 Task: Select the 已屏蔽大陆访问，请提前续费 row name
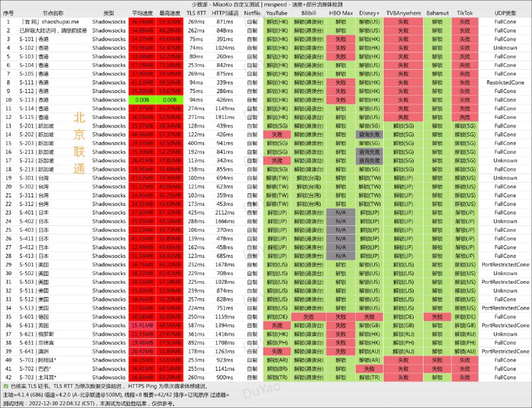(53, 31)
